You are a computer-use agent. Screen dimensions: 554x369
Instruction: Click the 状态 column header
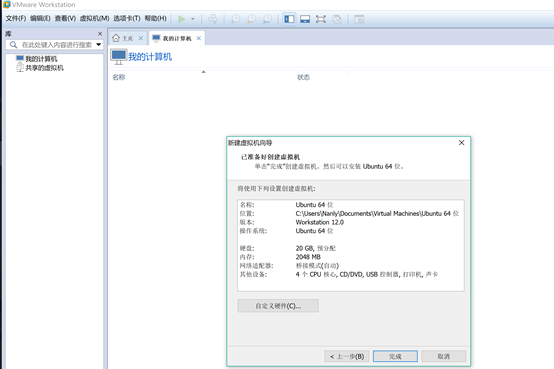click(x=303, y=77)
